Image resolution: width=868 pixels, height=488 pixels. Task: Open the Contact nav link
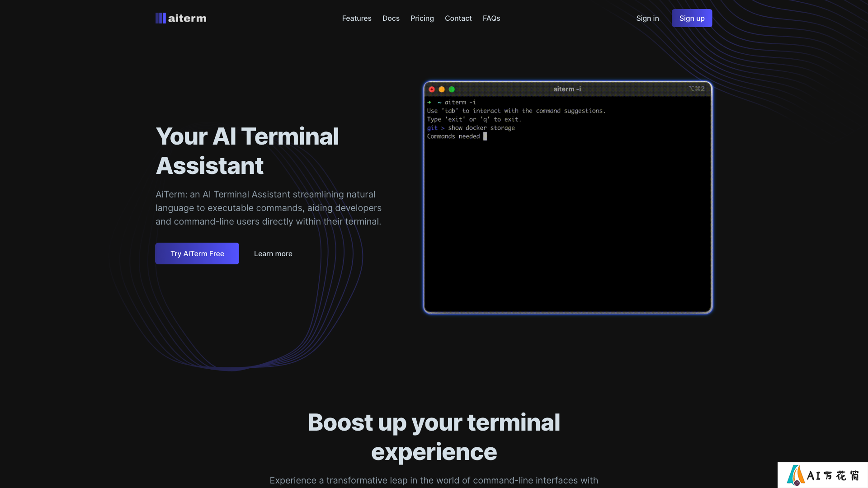(x=458, y=18)
